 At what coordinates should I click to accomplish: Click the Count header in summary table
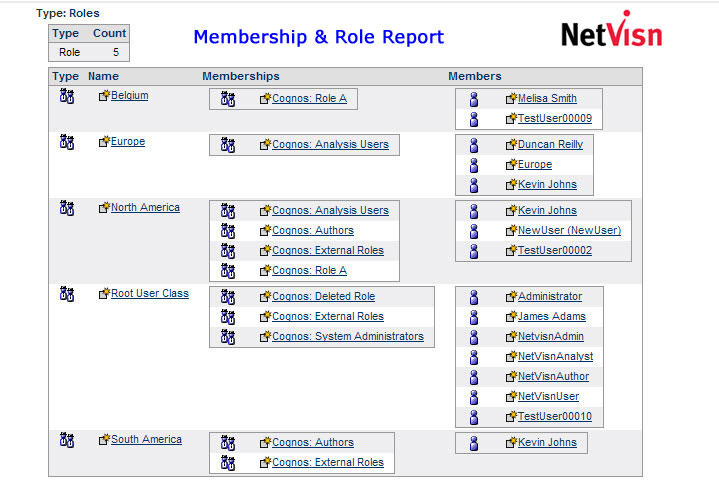pos(109,33)
